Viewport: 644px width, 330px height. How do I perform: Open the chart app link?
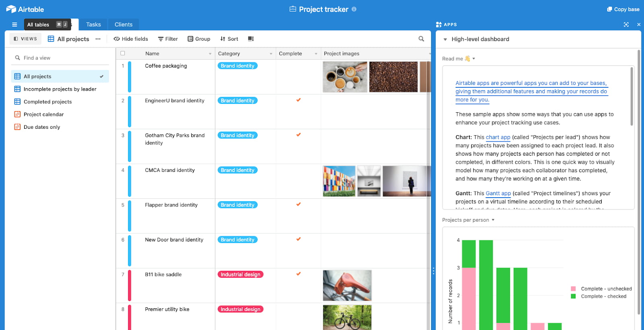[498, 137]
